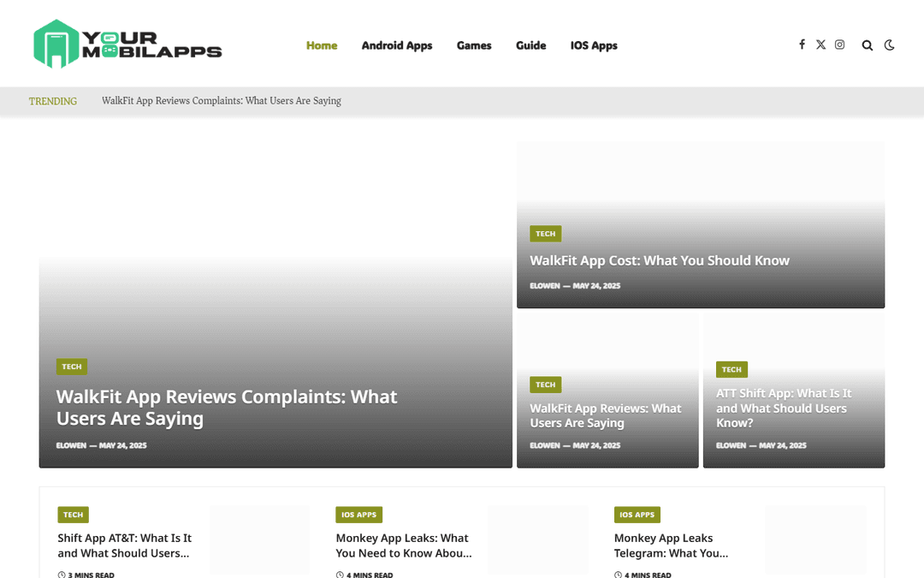924x578 pixels.
Task: Click ELOWEN author on WalkFit App Reviews card
Action: pos(544,446)
